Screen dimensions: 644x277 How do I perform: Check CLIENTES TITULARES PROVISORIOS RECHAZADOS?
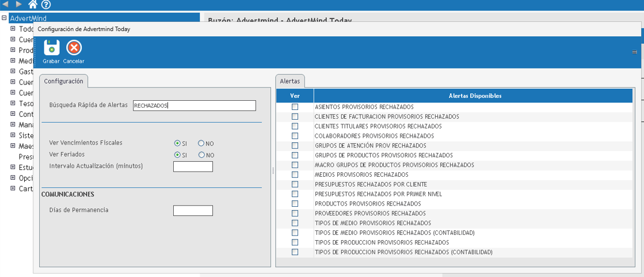pyautogui.click(x=295, y=126)
